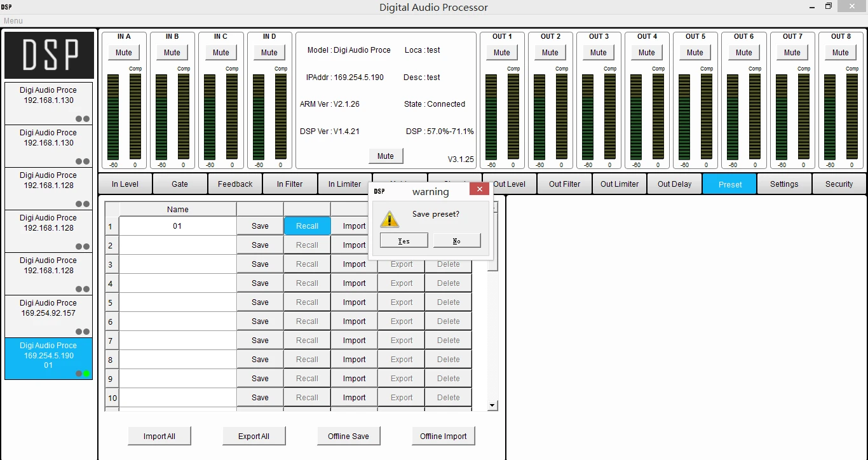
Task: Click the name field of preset 4
Action: tap(177, 283)
